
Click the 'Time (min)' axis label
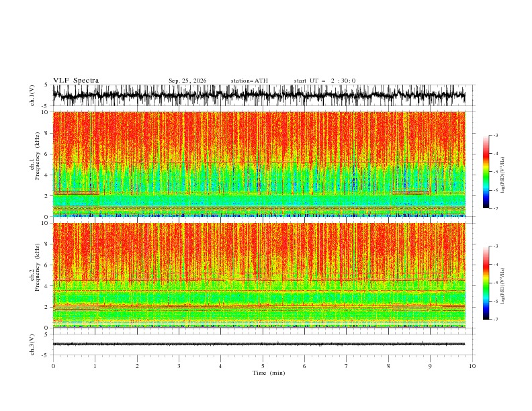click(269, 373)
